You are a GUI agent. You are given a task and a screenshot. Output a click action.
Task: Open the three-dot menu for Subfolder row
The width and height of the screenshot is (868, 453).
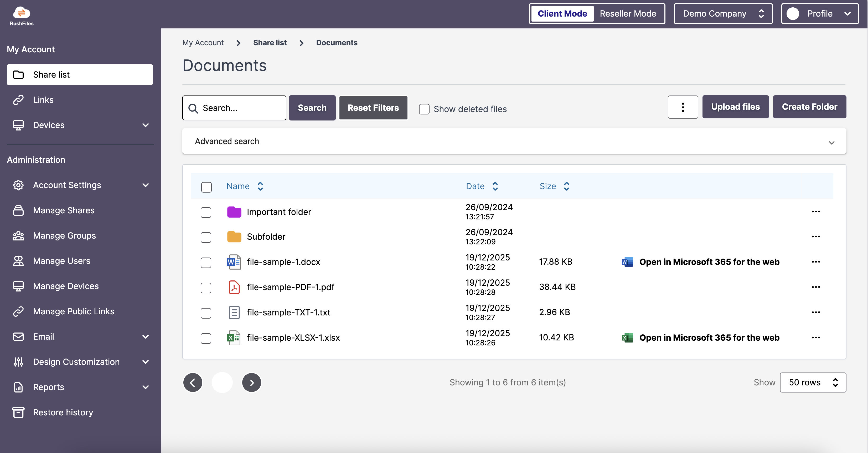coord(815,237)
